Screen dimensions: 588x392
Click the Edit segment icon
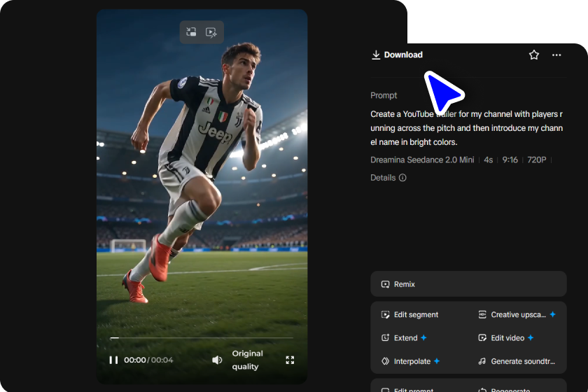click(385, 315)
